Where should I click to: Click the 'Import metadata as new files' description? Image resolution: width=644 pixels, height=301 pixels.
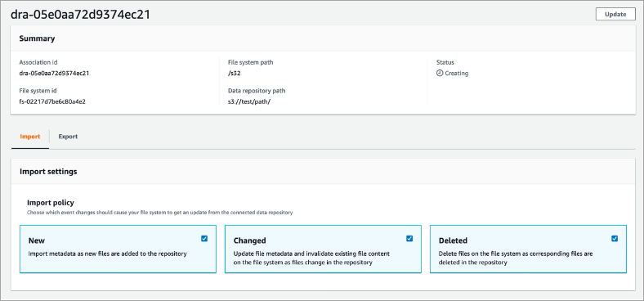point(108,254)
